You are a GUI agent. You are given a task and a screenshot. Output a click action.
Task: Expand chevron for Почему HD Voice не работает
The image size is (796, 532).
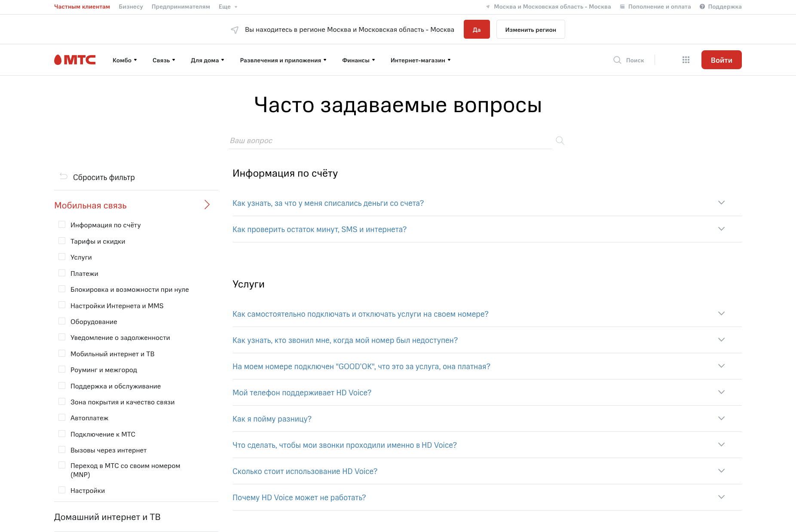(721, 497)
